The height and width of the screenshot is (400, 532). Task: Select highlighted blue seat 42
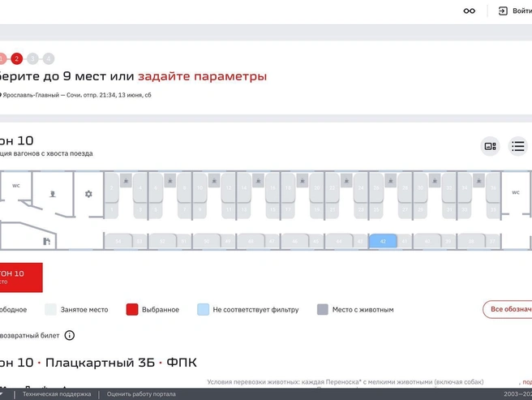(383, 241)
